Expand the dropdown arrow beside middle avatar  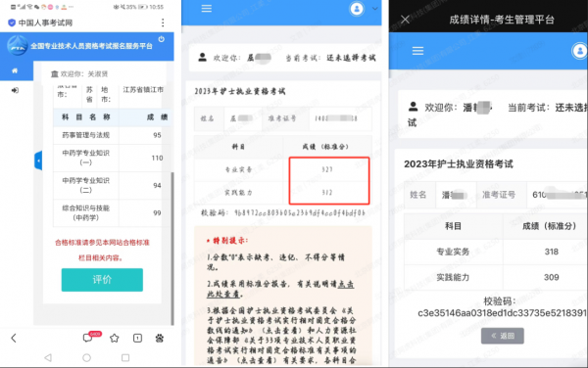click(x=374, y=9)
